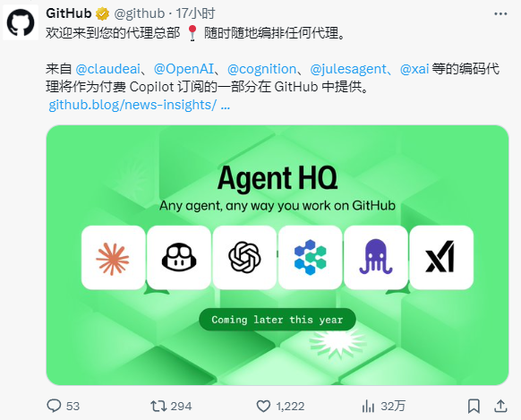The image size is (521, 420).
Task: Click the Coming later this year badge
Action: [x=278, y=320]
